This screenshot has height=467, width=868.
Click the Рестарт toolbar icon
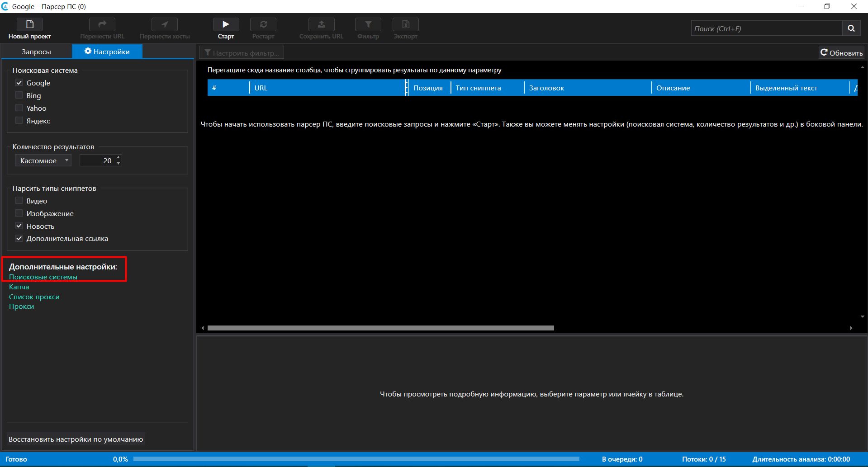click(263, 24)
